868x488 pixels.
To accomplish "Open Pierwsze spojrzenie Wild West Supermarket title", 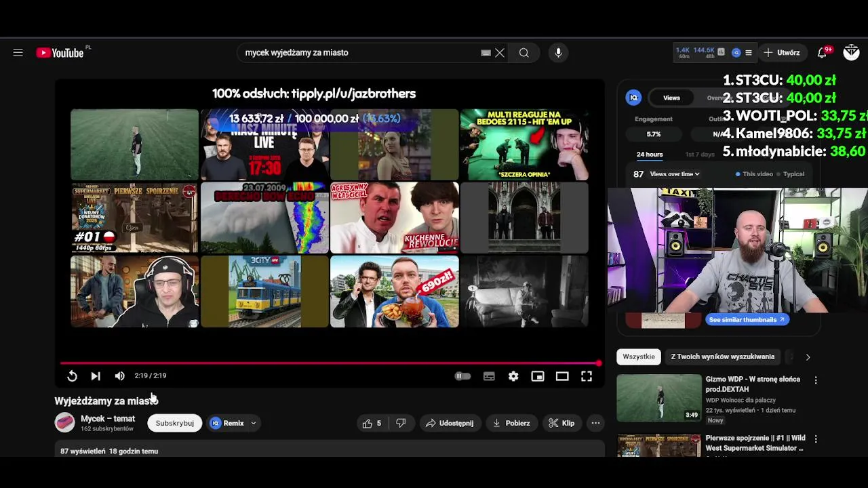I will point(754,443).
